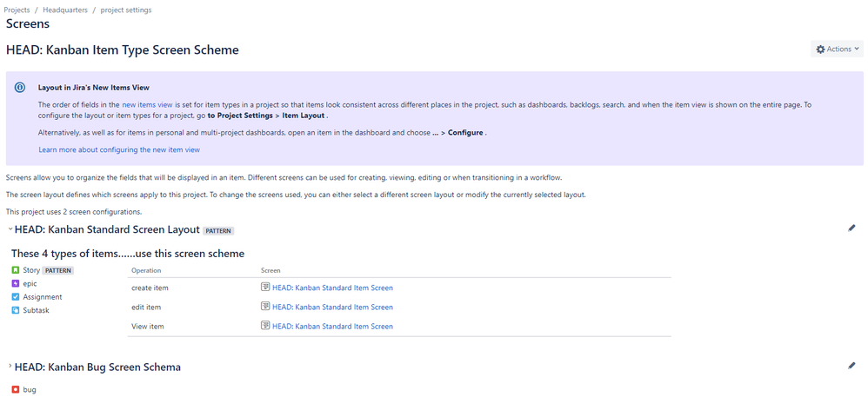Click the screen icon in edit item row
This screenshot has height=397, width=868.
tap(265, 307)
